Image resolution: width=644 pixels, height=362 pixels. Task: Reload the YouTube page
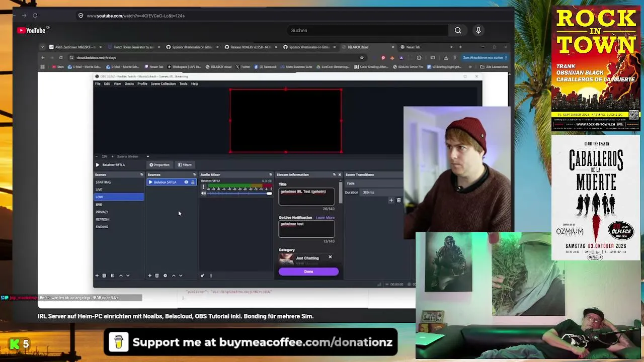(35, 16)
